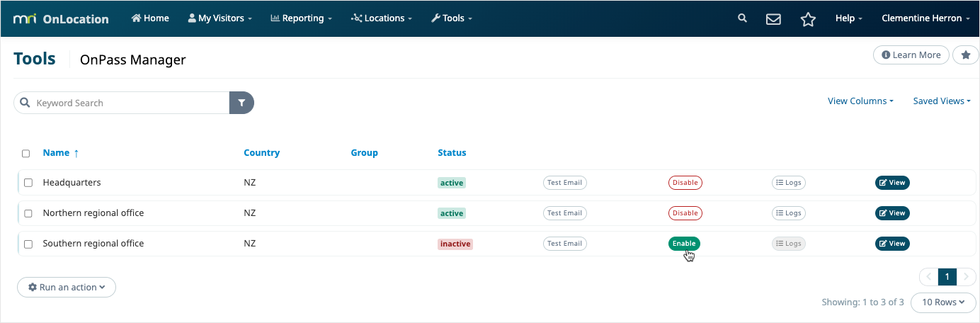The width and height of the screenshot is (980, 323).
Task: Expand the View Columns dropdown
Action: tap(860, 101)
